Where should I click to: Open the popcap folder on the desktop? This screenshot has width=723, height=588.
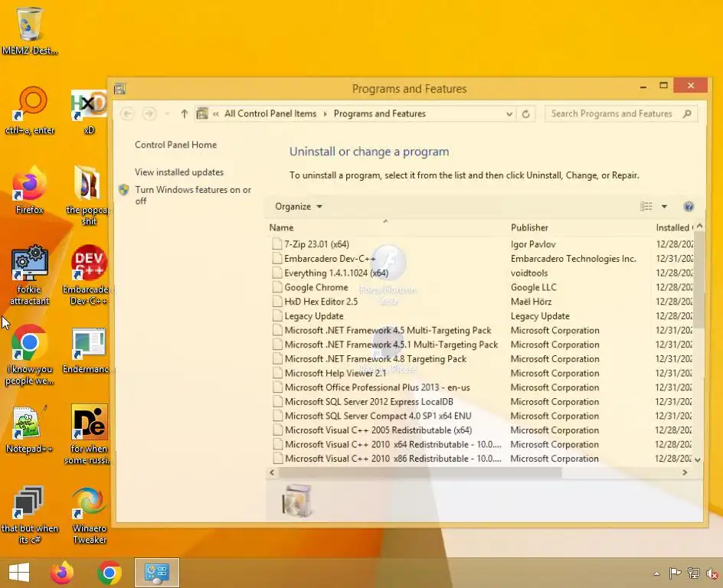click(89, 196)
